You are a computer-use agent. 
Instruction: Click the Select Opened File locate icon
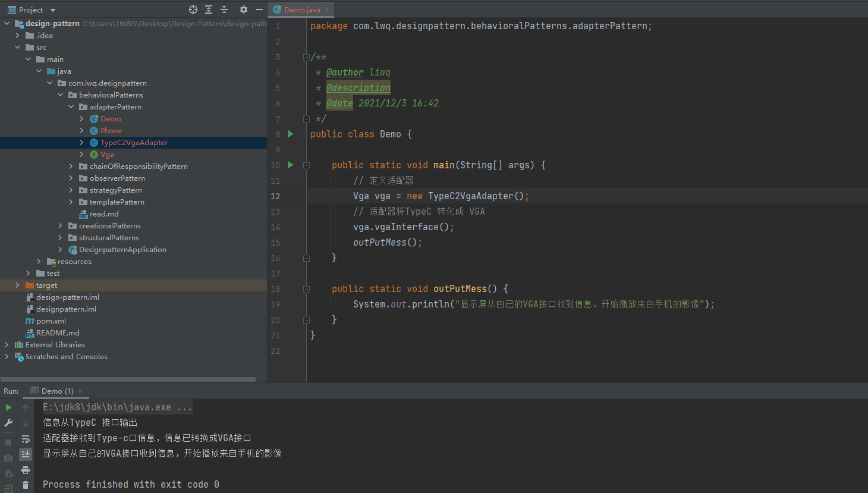tap(193, 10)
